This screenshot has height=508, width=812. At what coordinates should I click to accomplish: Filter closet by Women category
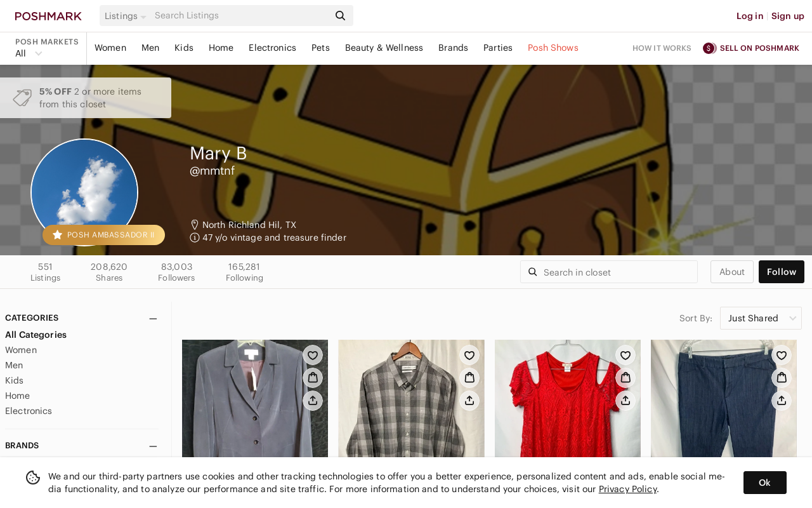pyautogui.click(x=21, y=350)
